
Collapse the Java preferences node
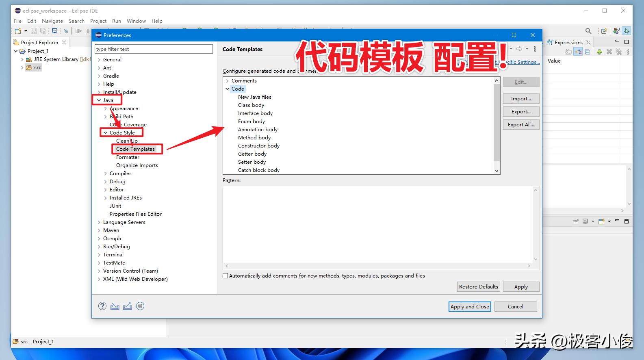coord(99,100)
